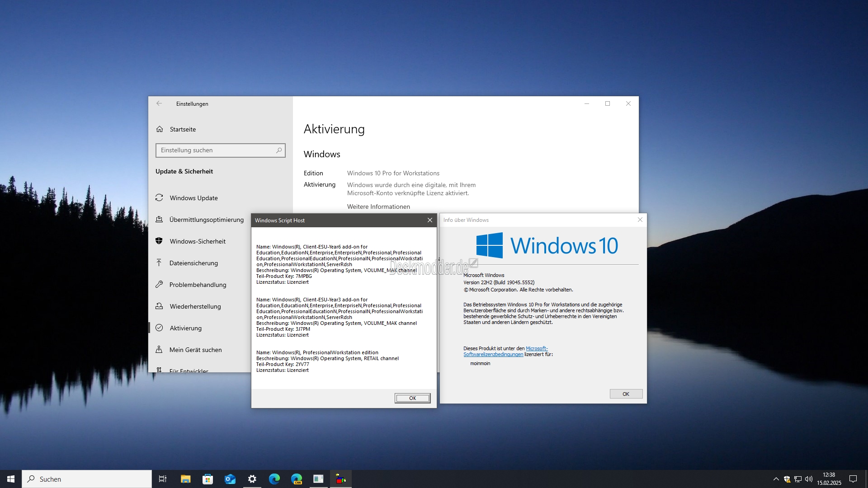Image resolution: width=868 pixels, height=488 pixels.
Task: Open Outlook from the taskbar
Action: coord(230,479)
